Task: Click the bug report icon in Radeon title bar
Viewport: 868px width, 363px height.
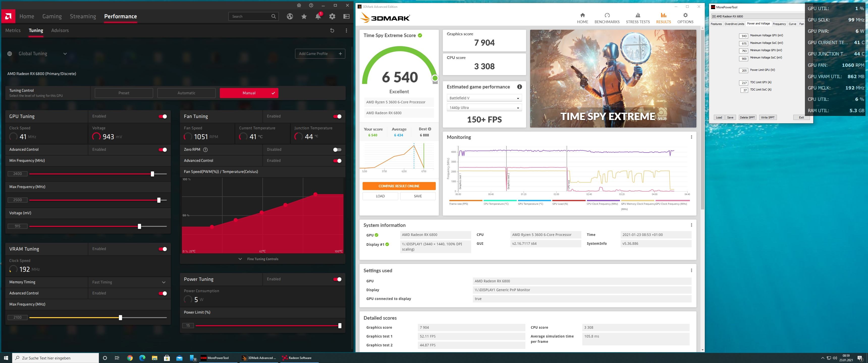Action: point(299,5)
